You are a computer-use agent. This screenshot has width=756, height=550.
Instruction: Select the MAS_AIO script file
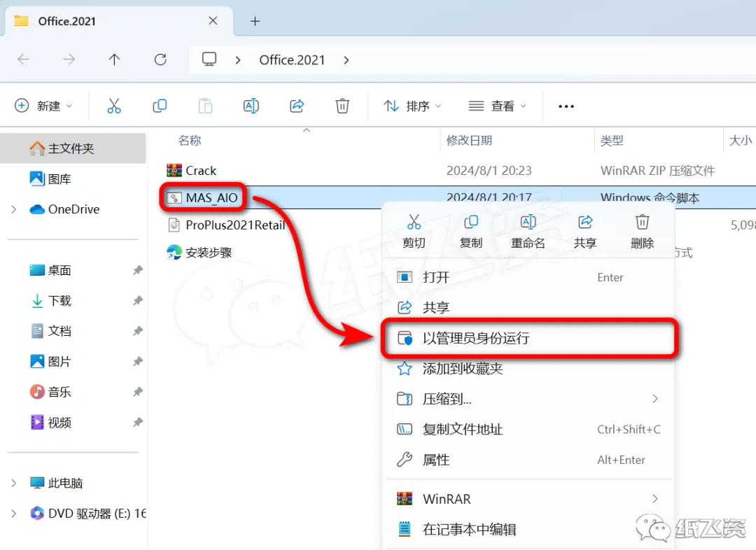202,197
